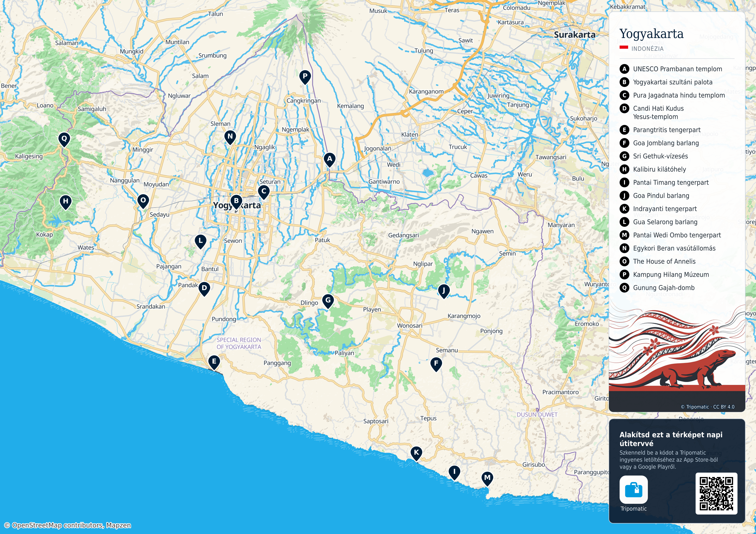
Task: Click map pin M on southeast coast
Action: [x=487, y=479]
